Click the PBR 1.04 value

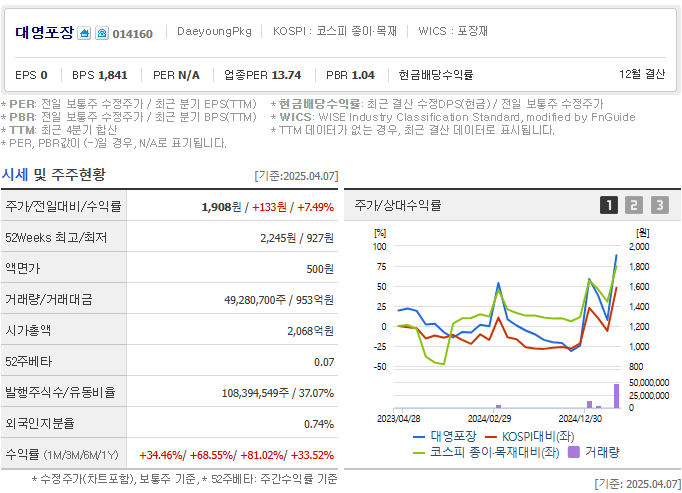point(350,75)
